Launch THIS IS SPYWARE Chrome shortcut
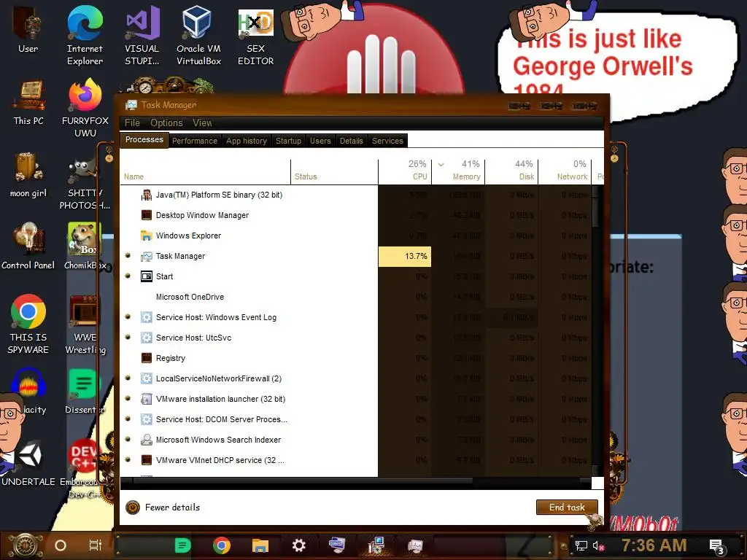Image resolution: width=747 pixels, height=560 pixels. pyautogui.click(x=28, y=324)
